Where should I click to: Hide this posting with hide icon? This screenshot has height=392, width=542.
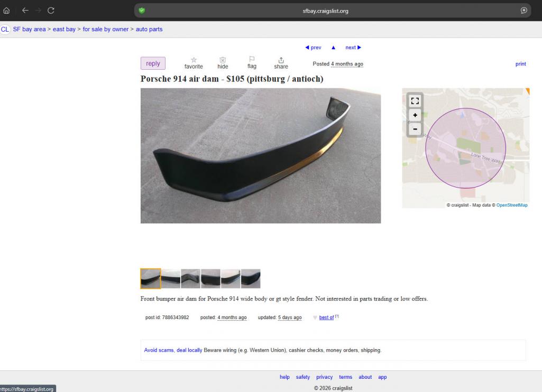(223, 60)
